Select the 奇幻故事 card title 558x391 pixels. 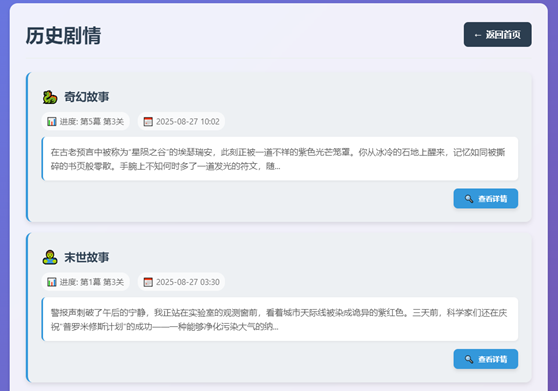coord(86,97)
